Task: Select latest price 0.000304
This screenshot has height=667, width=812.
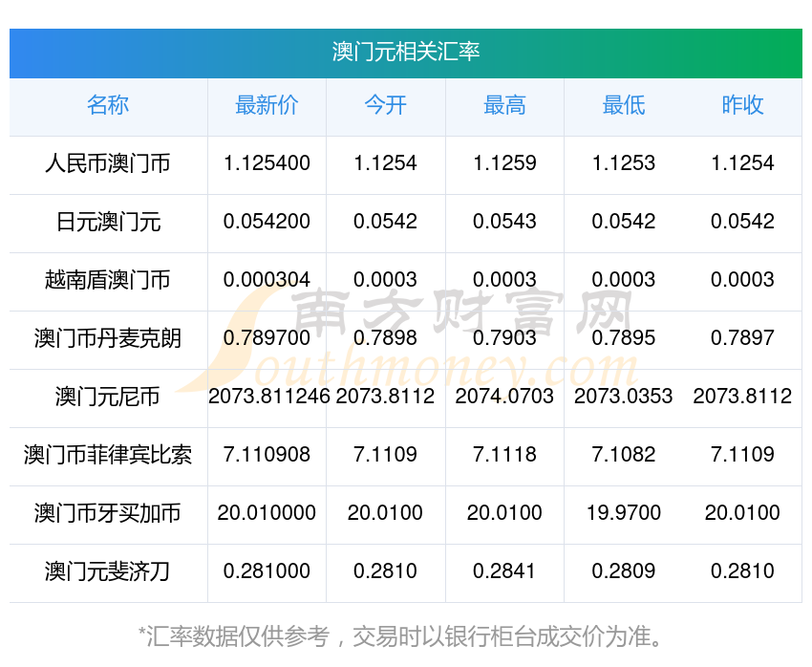Action: click(x=267, y=280)
